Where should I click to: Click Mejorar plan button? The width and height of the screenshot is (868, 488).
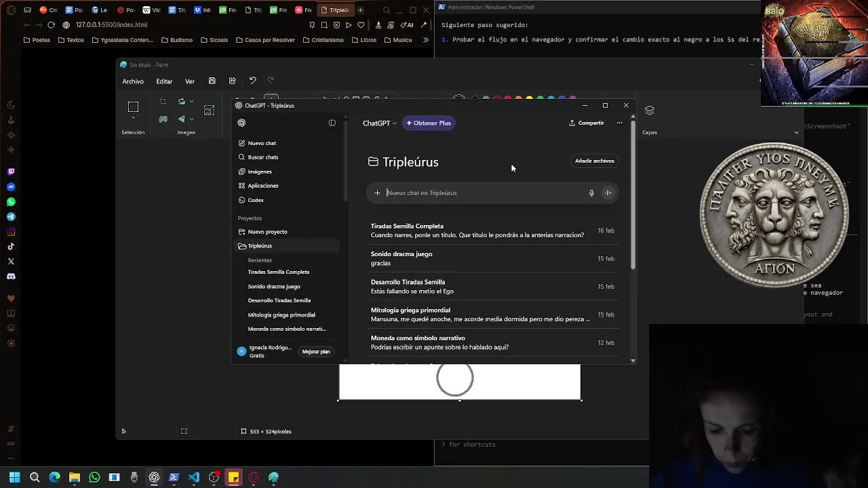(x=316, y=352)
